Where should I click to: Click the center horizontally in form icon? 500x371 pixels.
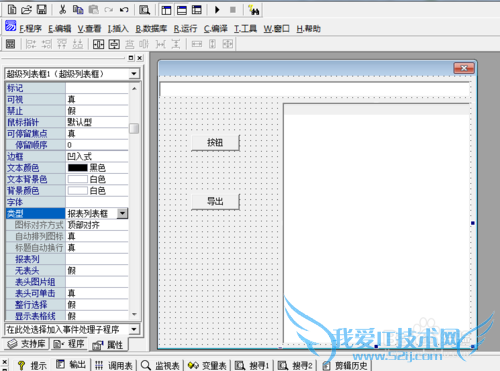[98, 44]
